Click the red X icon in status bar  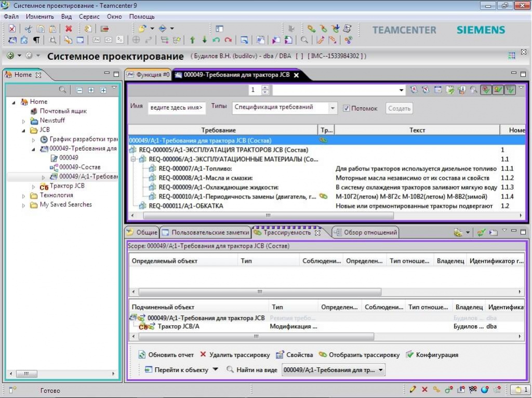coord(424,390)
